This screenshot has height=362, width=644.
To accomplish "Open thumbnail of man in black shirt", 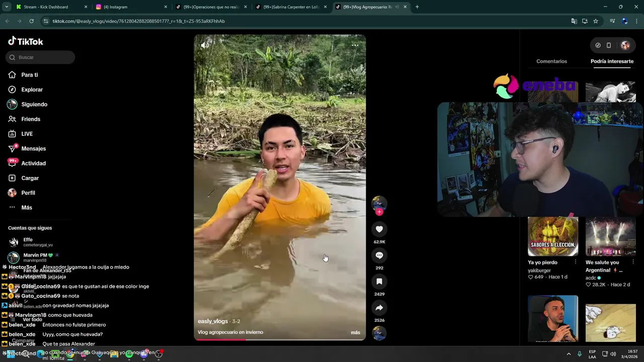I will click(x=553, y=319).
